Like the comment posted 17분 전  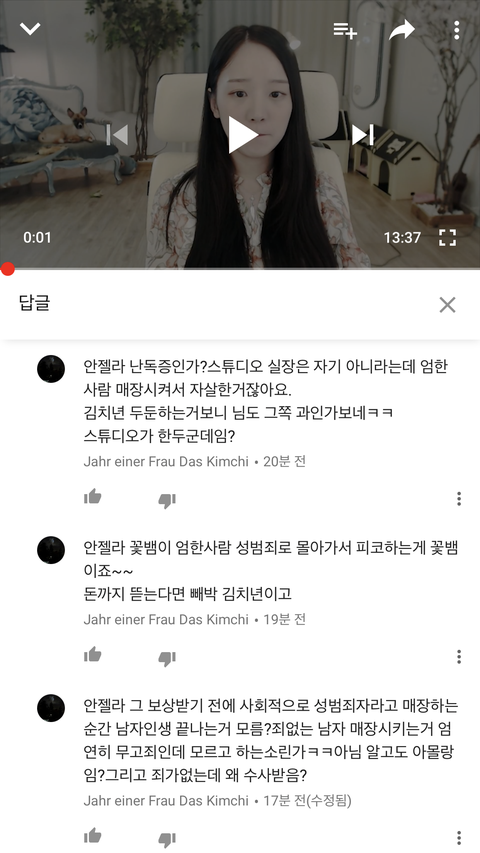click(93, 836)
